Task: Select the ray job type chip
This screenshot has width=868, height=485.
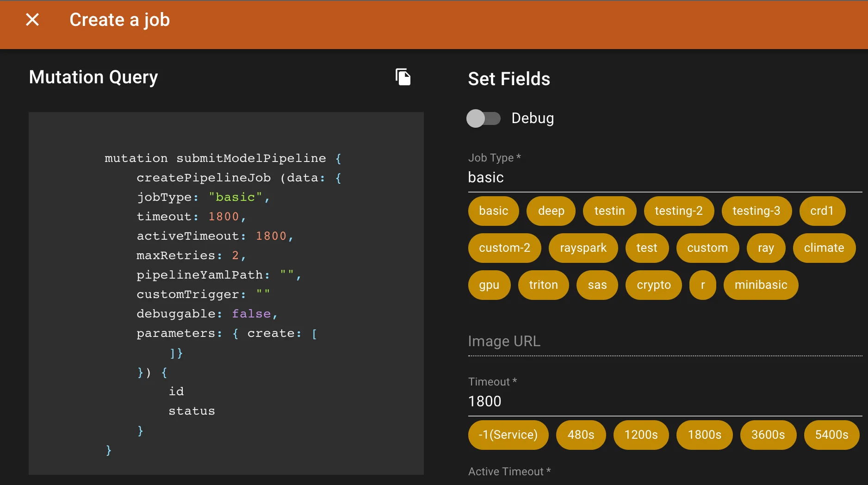Action: pyautogui.click(x=766, y=248)
